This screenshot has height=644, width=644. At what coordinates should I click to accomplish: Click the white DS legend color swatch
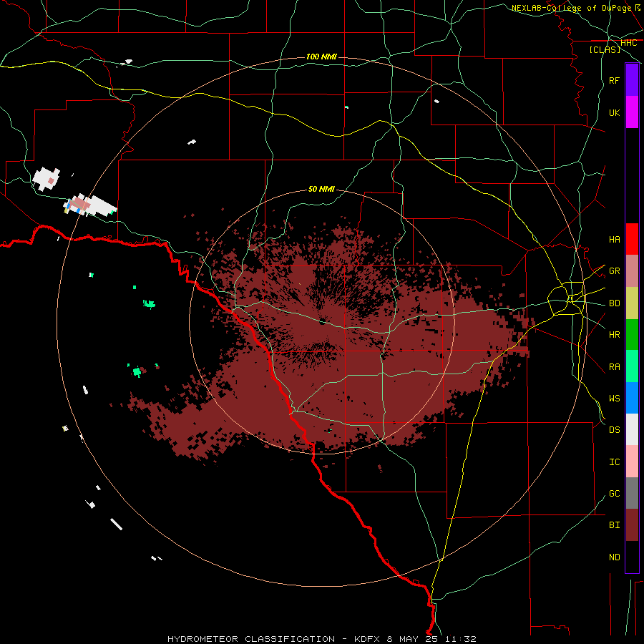tap(632, 429)
